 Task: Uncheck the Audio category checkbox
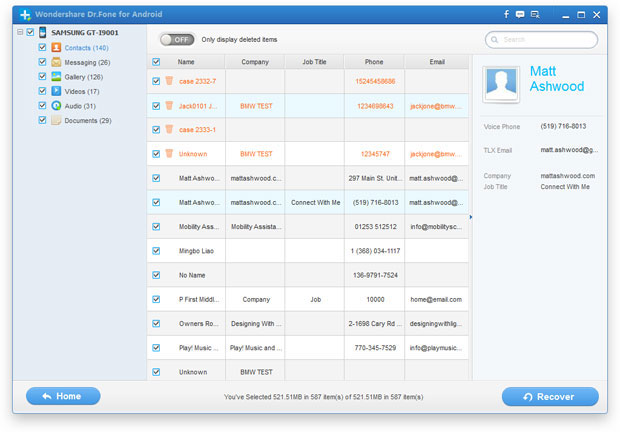[x=42, y=106]
